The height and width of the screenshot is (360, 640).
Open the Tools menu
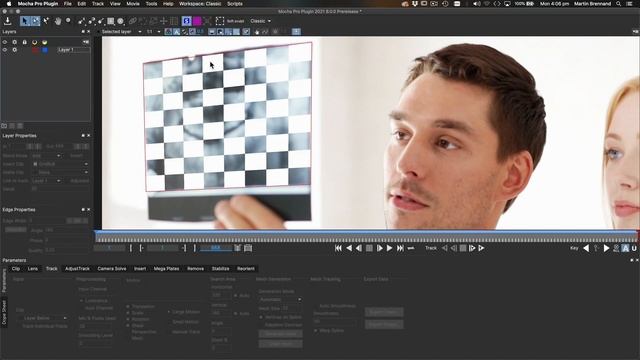tap(151, 4)
